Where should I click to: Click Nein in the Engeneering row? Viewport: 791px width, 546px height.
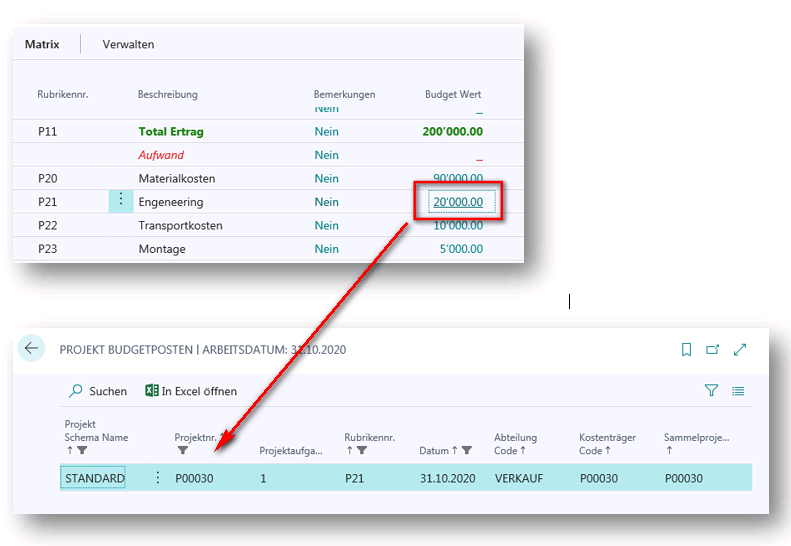326,202
